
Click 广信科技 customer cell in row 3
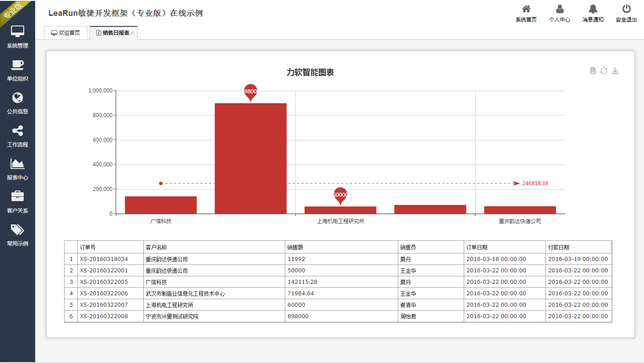(x=215, y=282)
